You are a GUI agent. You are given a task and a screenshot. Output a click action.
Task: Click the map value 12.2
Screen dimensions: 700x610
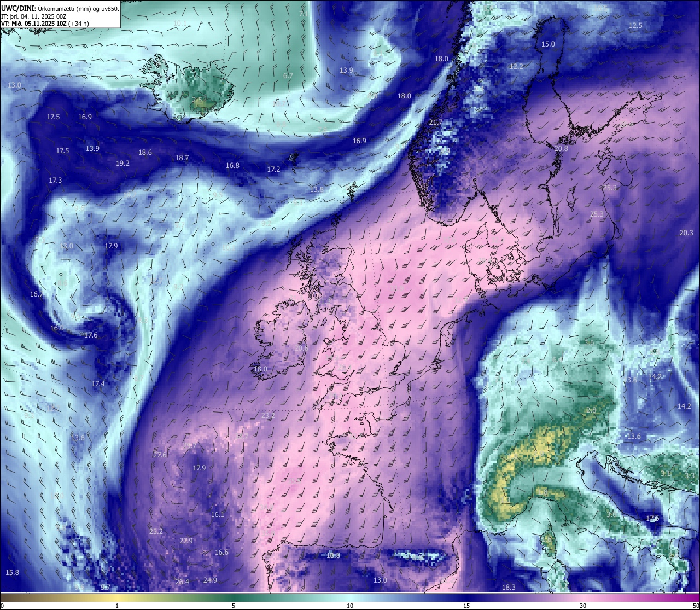[516, 66]
